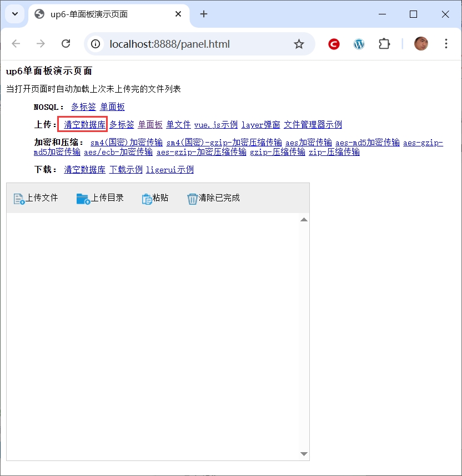Click the trash can clear-completed icon

point(192,199)
